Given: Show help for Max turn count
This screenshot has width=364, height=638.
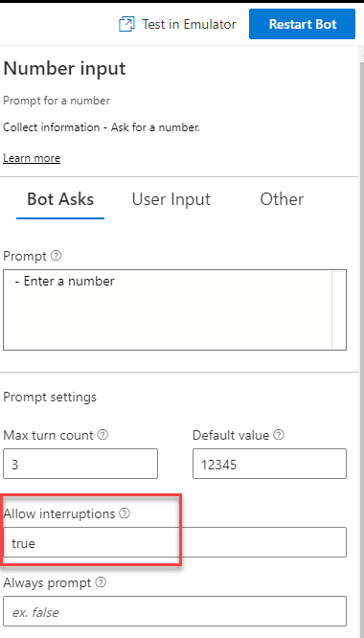Looking at the screenshot, I should [x=103, y=435].
